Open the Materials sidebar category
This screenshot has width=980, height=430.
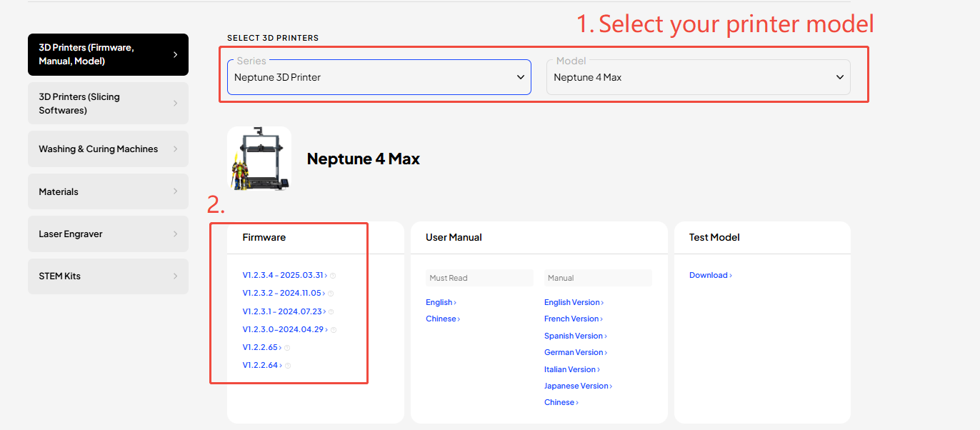108,191
